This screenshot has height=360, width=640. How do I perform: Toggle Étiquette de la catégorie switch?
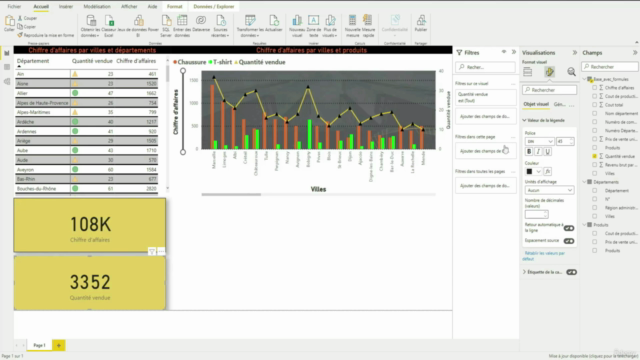[571, 272]
